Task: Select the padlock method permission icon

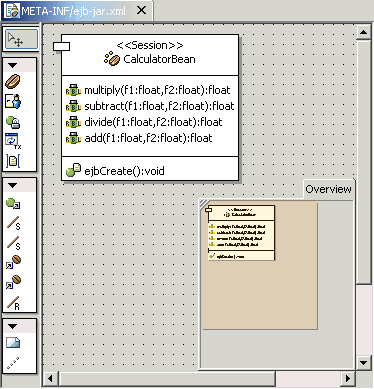Action: click(13, 122)
